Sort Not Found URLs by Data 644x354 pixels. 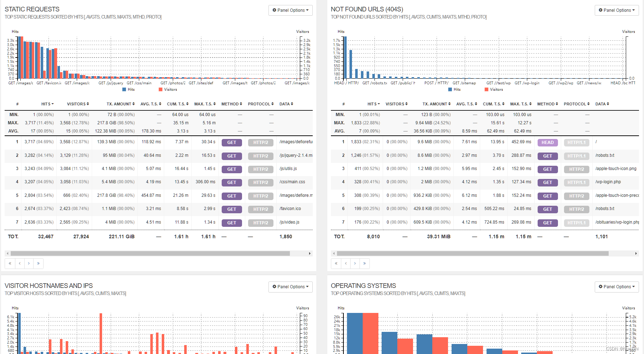pos(602,104)
